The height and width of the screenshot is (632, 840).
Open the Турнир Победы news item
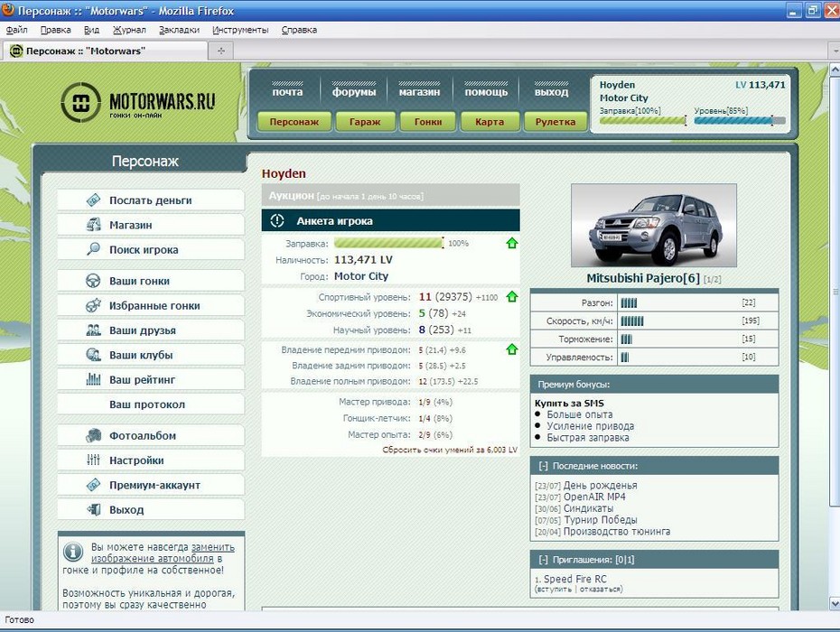pyautogui.click(x=600, y=519)
